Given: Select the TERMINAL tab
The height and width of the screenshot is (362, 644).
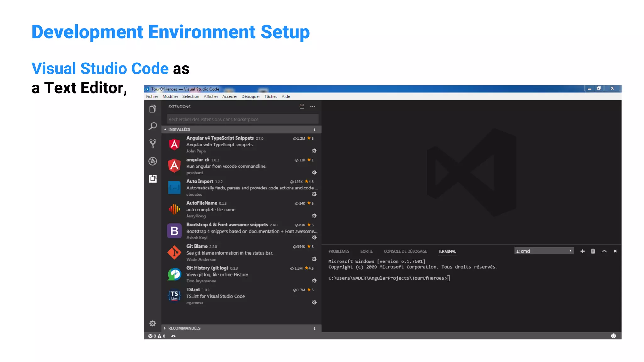Looking at the screenshot, I should (447, 251).
